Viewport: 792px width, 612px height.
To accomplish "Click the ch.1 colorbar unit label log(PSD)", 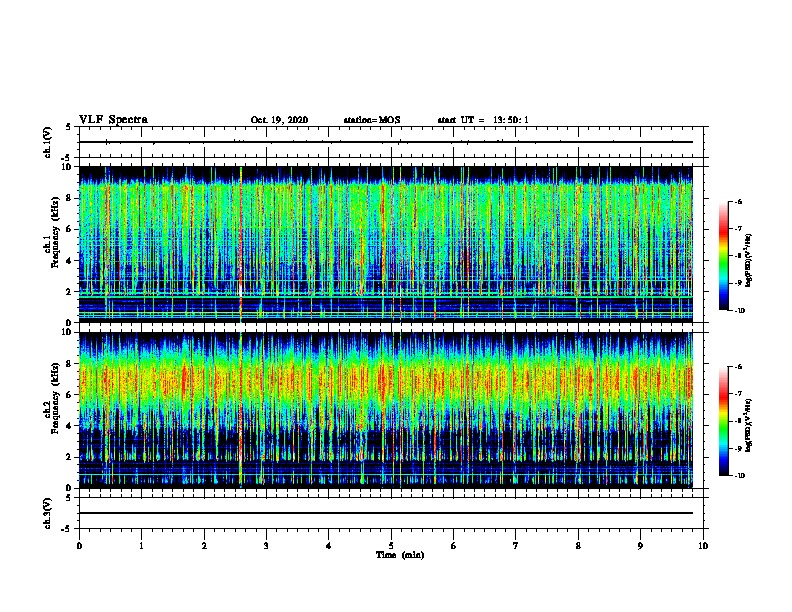I will pyautogui.click(x=749, y=261).
